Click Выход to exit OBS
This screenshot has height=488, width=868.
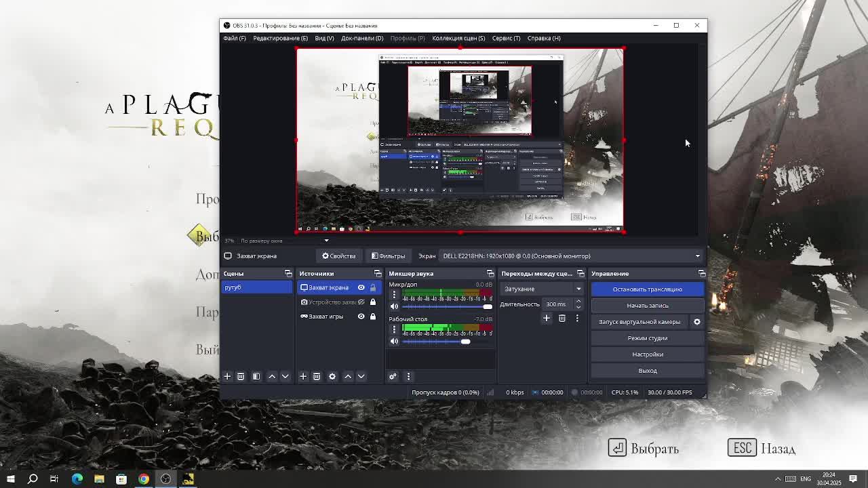[x=648, y=371]
